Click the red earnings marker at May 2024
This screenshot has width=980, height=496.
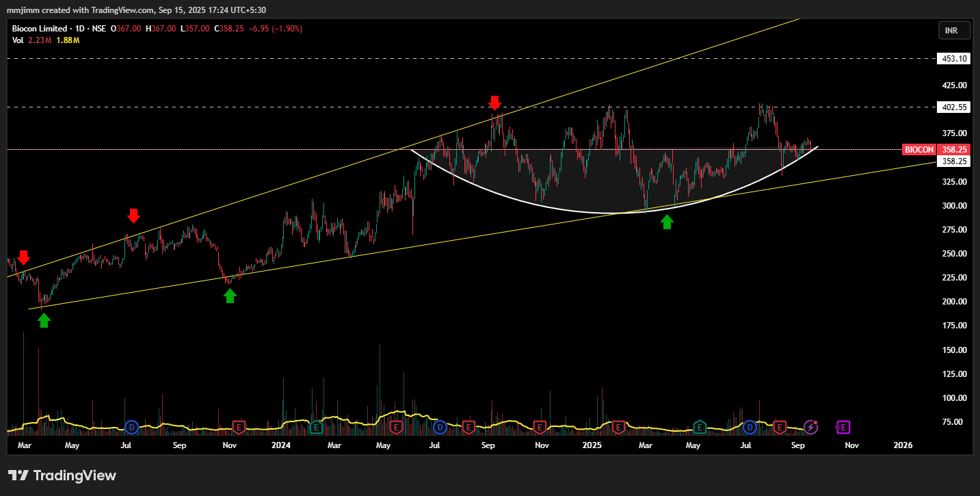point(395,427)
